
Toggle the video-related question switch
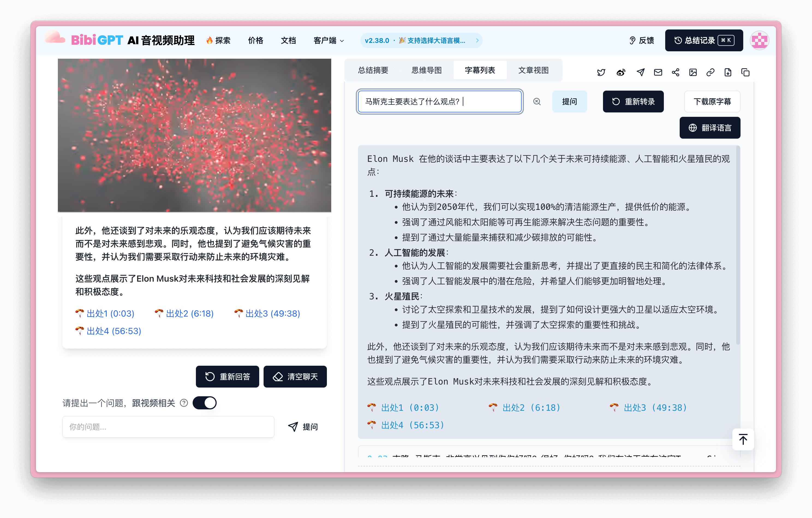[x=204, y=403]
